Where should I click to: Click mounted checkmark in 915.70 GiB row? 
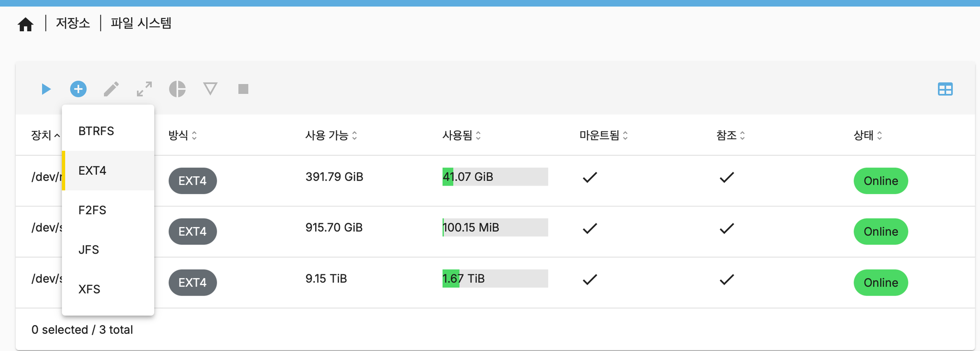tap(590, 228)
